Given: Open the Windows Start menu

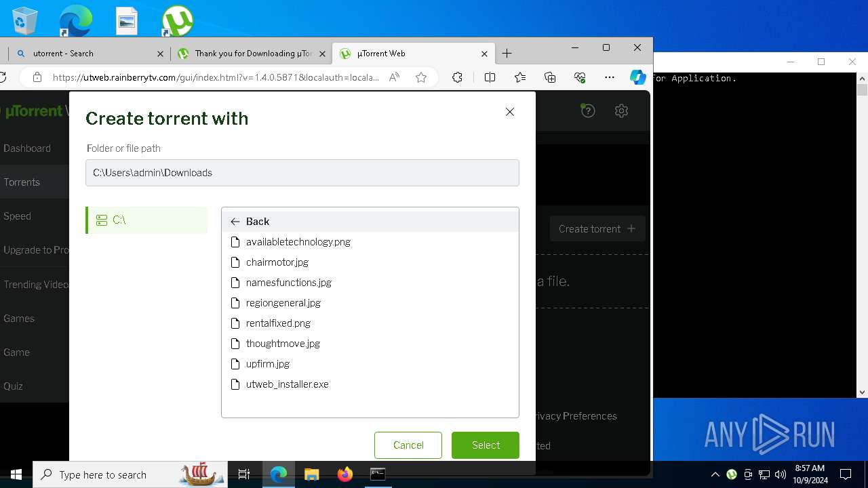Looking at the screenshot, I should click(16, 474).
